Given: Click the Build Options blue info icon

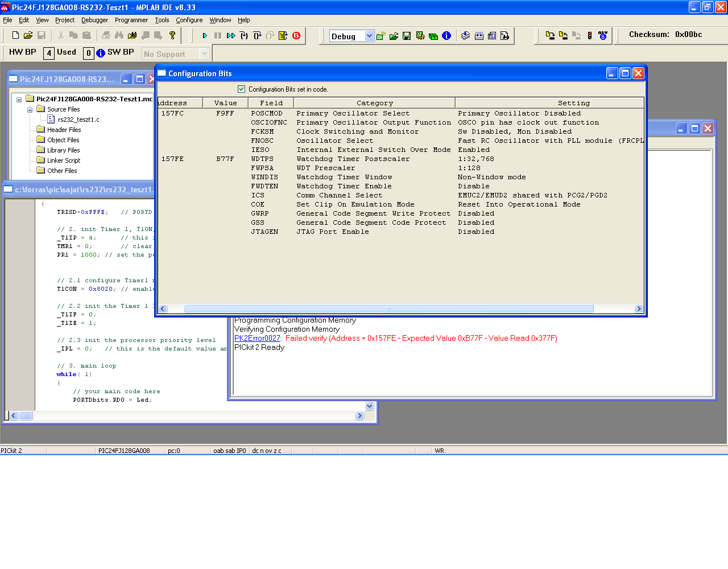Looking at the screenshot, I should (x=446, y=36).
